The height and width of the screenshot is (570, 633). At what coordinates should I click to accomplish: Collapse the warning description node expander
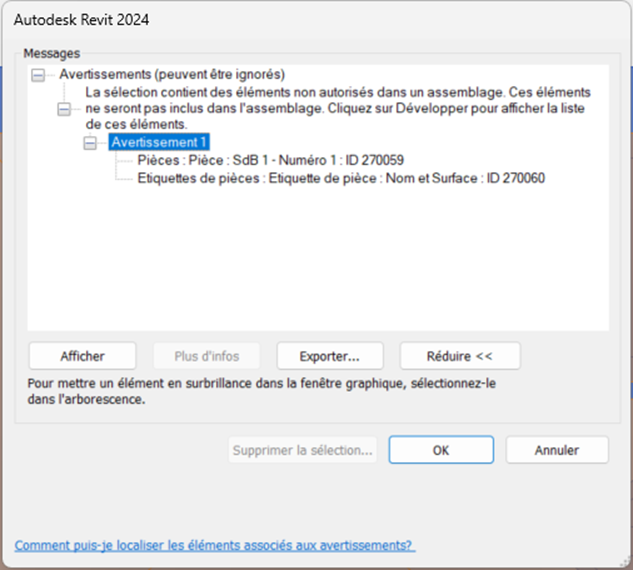(x=66, y=108)
